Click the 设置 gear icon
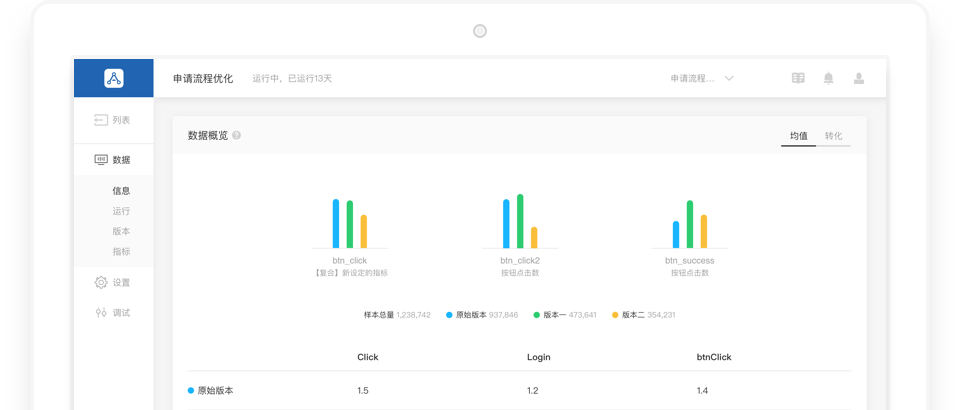960x410 pixels. pyautogui.click(x=101, y=283)
